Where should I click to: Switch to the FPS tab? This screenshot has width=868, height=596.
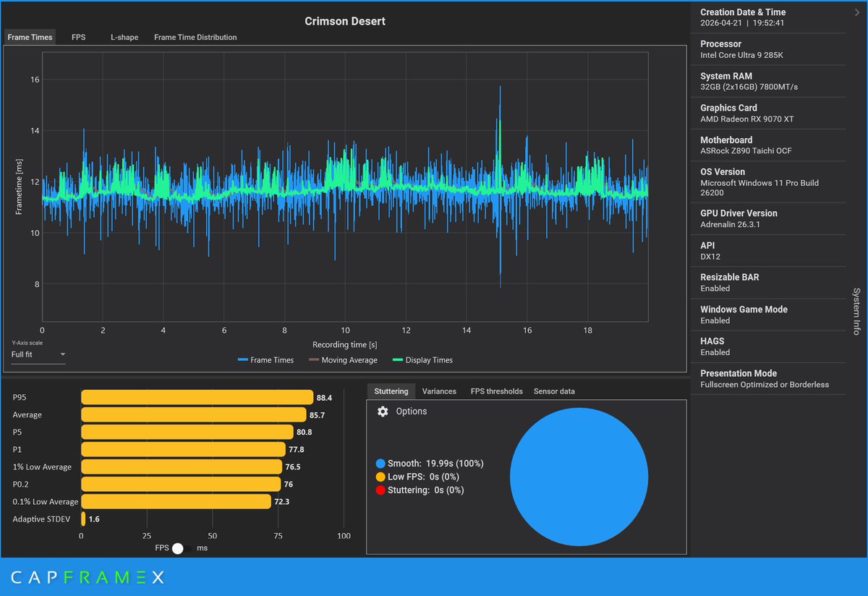[x=78, y=37]
